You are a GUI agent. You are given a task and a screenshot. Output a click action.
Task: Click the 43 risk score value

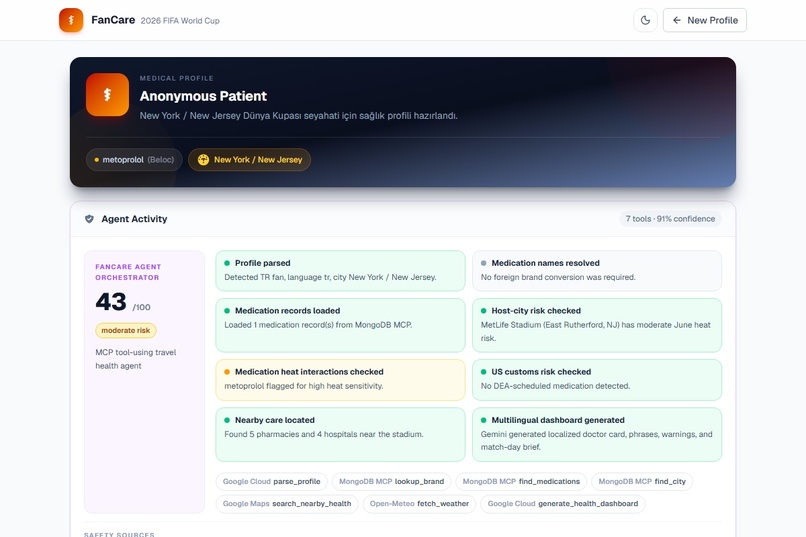click(111, 302)
